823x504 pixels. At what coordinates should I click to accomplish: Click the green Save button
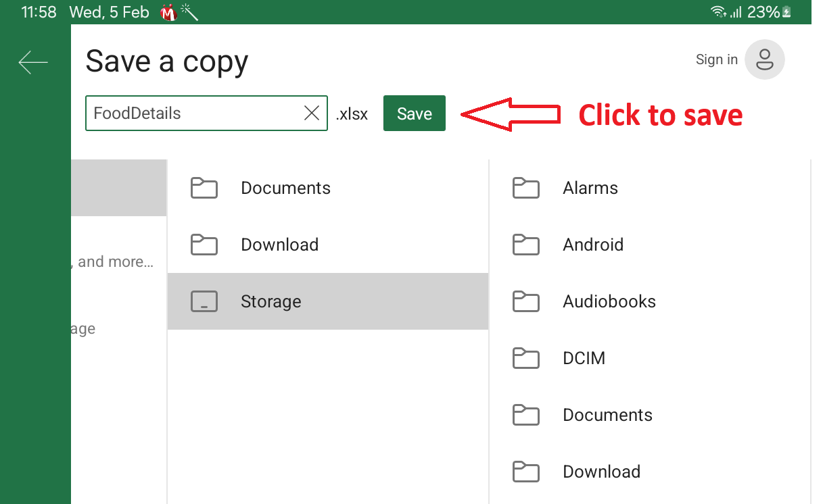[x=414, y=114]
